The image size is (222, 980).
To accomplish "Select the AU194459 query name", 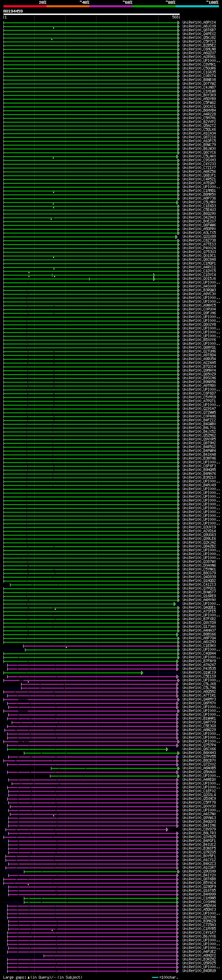I will pyautogui.click(x=13, y=11).
